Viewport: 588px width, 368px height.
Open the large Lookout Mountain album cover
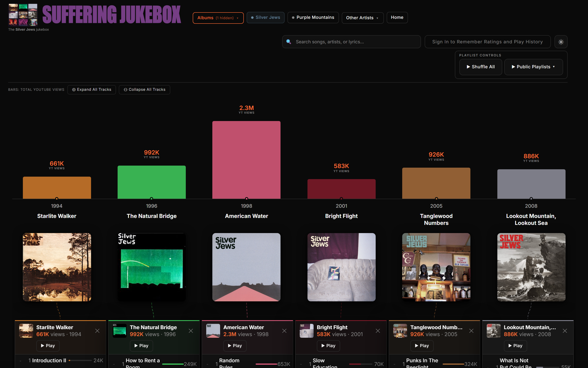tap(531, 267)
